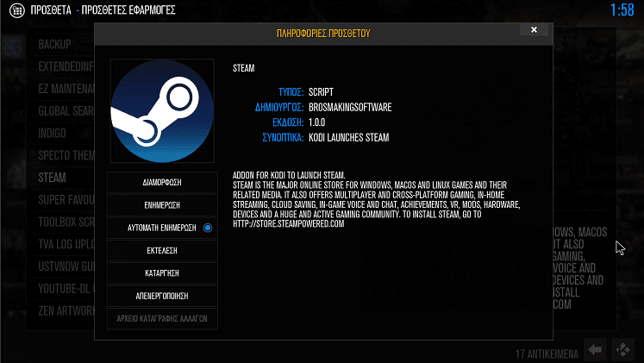Click the summary KODI LAUNCHES STEAM
644x363 pixels.
click(x=348, y=138)
